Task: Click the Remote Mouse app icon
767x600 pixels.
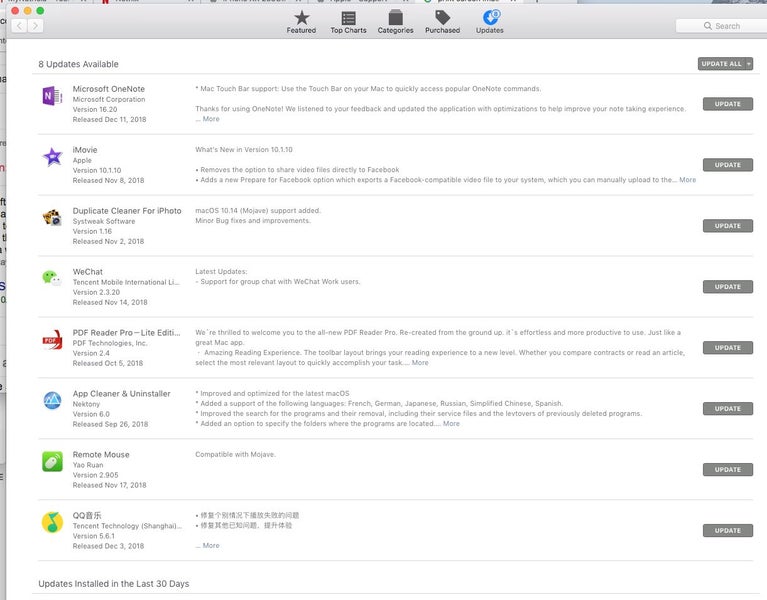Action: (52, 462)
